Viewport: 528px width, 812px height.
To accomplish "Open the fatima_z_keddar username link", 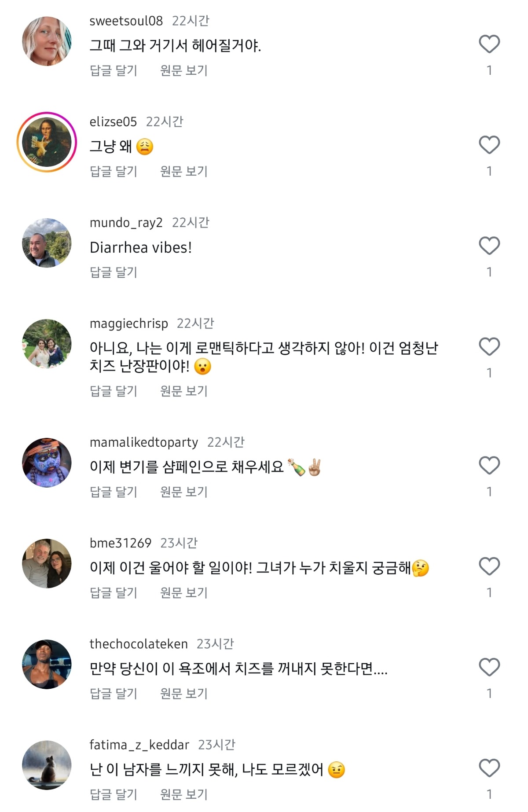I will pos(139,745).
